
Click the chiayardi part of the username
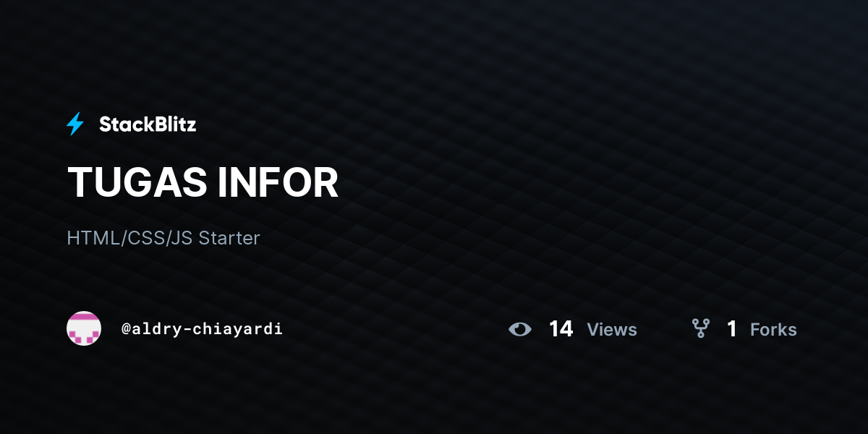[239, 329]
